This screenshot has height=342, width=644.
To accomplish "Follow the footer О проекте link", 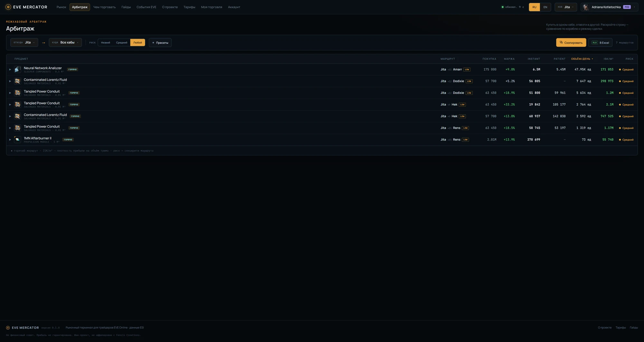I will 604,328.
